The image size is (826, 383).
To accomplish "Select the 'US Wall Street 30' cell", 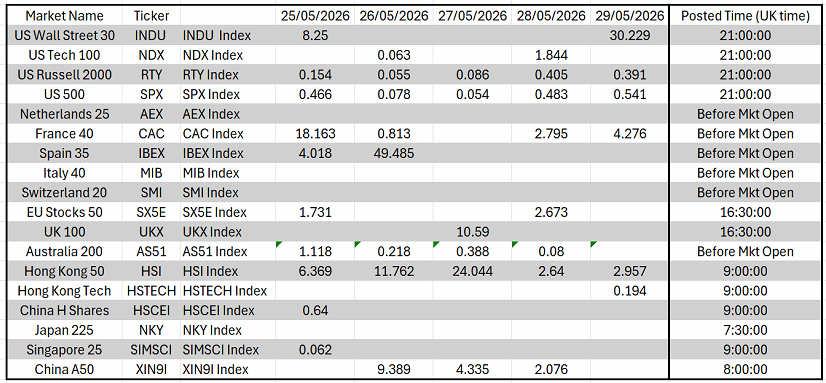I will (x=65, y=36).
